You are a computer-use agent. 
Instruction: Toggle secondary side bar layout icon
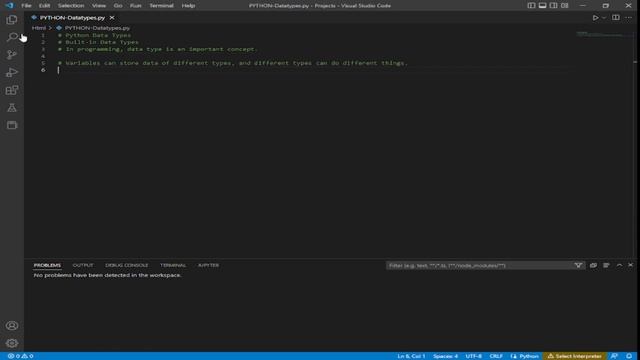click(x=553, y=6)
